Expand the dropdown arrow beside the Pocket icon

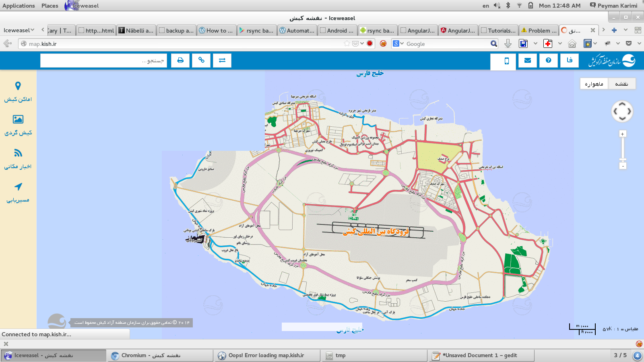point(362,43)
